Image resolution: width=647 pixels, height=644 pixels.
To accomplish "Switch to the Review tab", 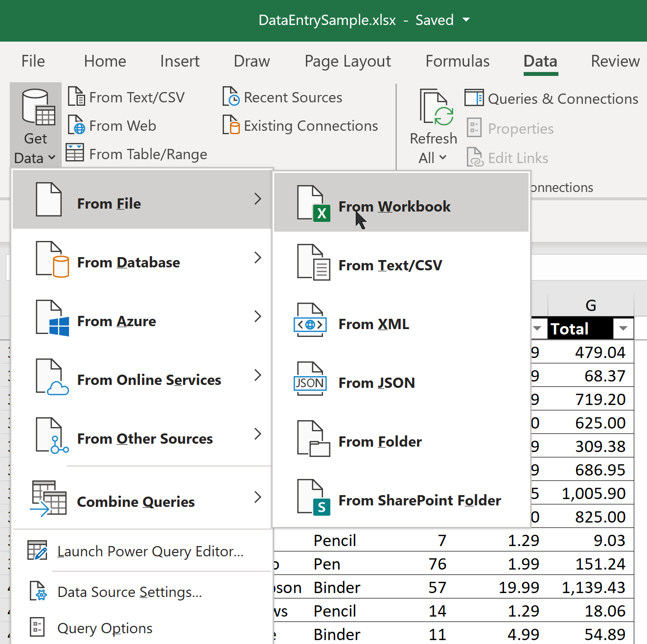I will point(615,61).
